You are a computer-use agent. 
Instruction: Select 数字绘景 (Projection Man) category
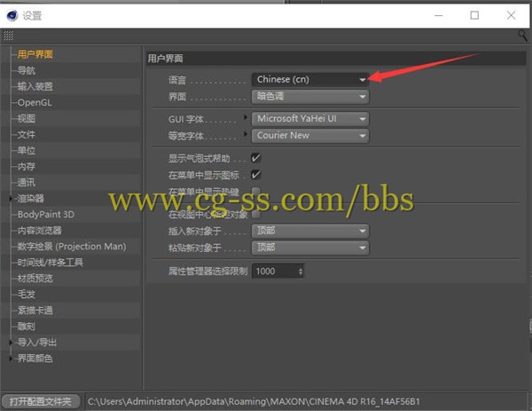click(x=72, y=247)
